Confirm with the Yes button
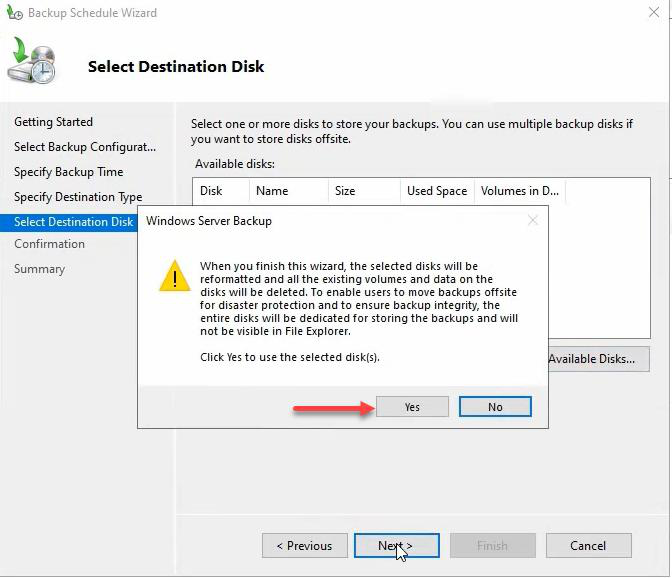The width and height of the screenshot is (672, 578). (412, 407)
